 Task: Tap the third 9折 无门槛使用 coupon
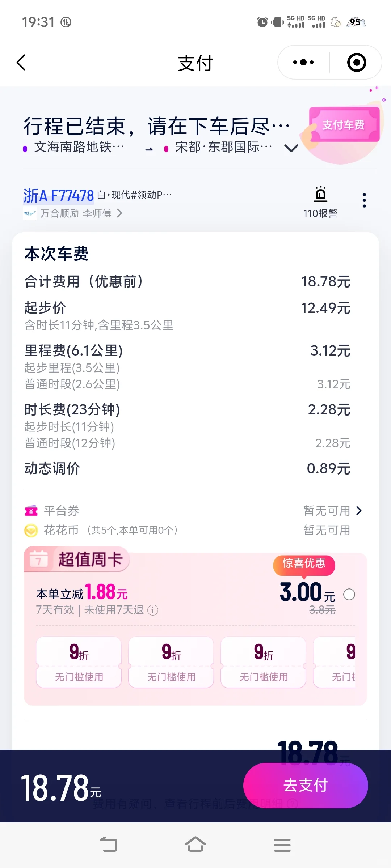[x=263, y=662]
